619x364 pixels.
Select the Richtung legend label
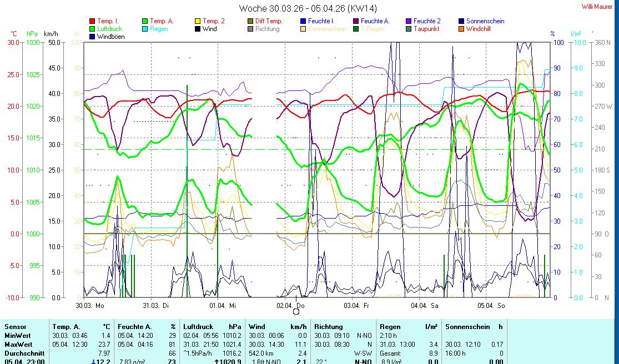click(267, 29)
